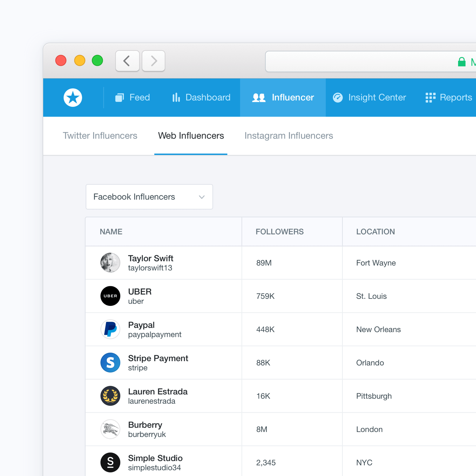Image resolution: width=476 pixels, height=476 pixels.
Task: Switch to the Instagram Influencers tab
Action: coord(289,136)
